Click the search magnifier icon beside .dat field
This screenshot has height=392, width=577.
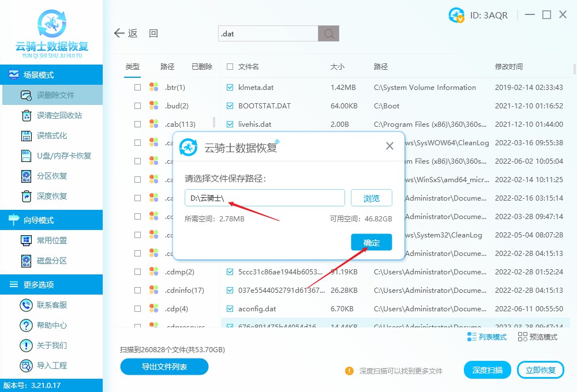(328, 33)
